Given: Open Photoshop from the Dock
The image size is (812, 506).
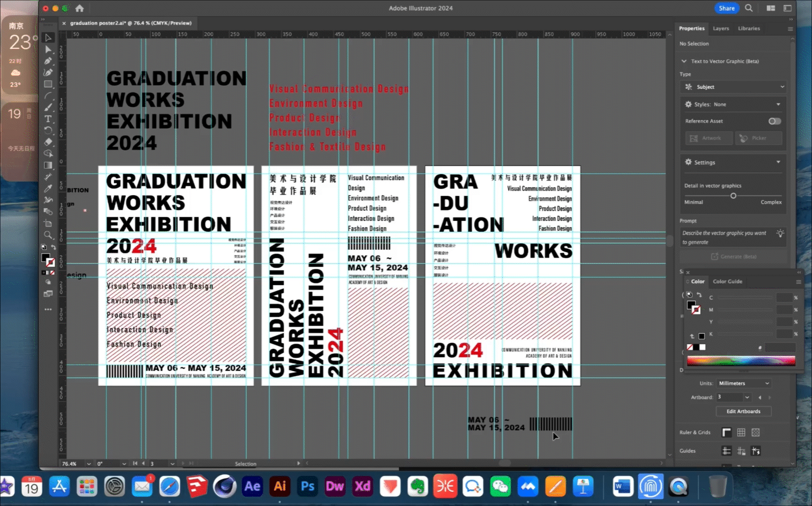Looking at the screenshot, I should [307, 486].
